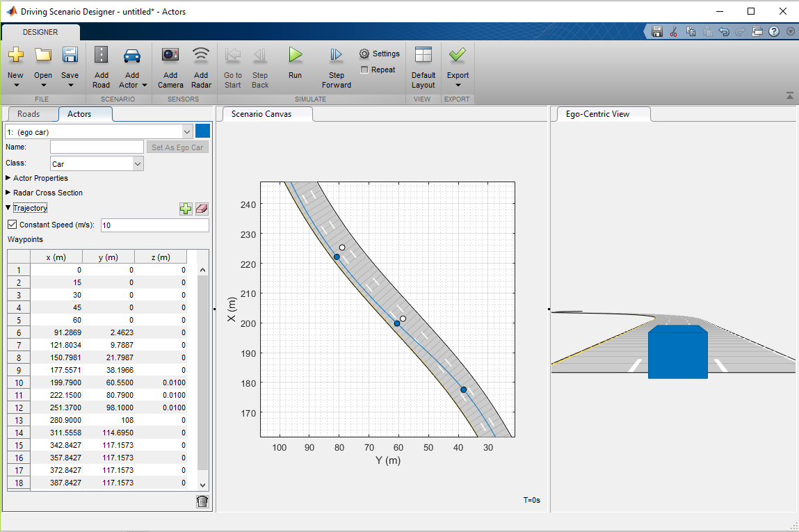Click the Add Road icon
This screenshot has width=799, height=532.
(102, 54)
